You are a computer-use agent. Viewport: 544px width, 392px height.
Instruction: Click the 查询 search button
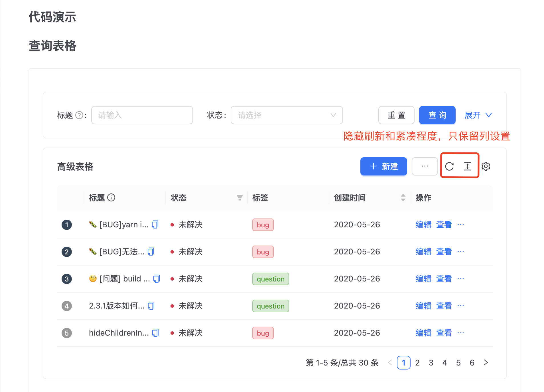(x=437, y=115)
